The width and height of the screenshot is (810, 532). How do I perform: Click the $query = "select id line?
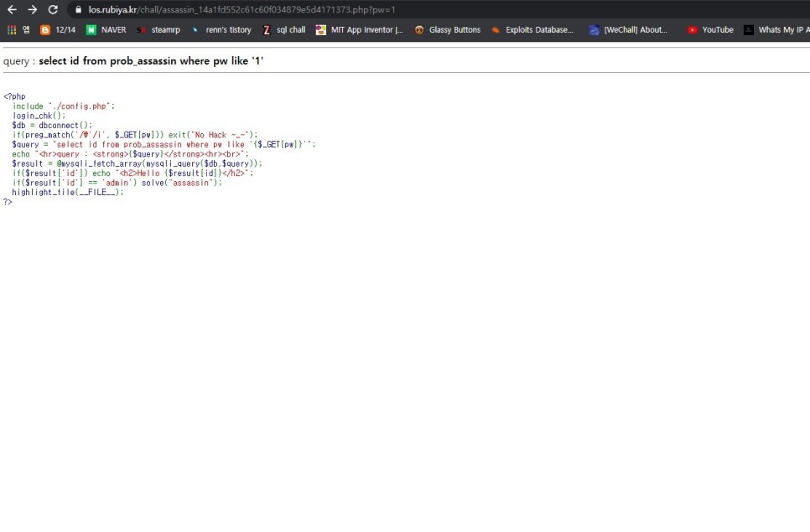click(164, 144)
